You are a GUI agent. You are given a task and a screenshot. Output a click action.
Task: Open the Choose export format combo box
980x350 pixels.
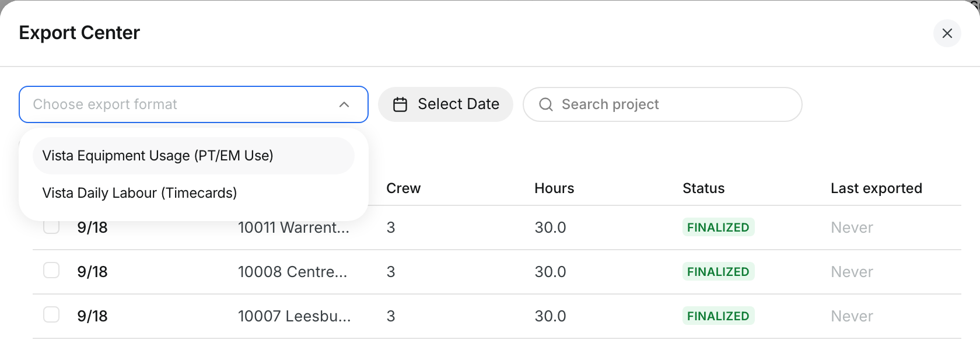tap(194, 104)
